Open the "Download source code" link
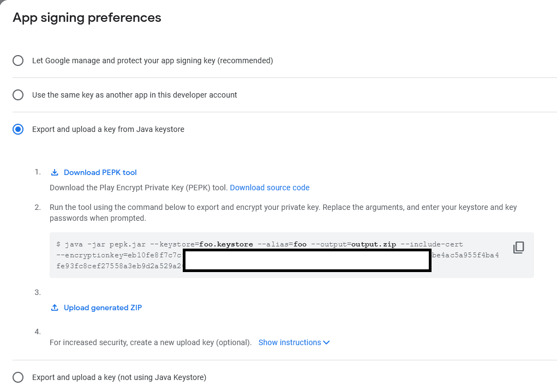557x392 pixels. (x=269, y=188)
